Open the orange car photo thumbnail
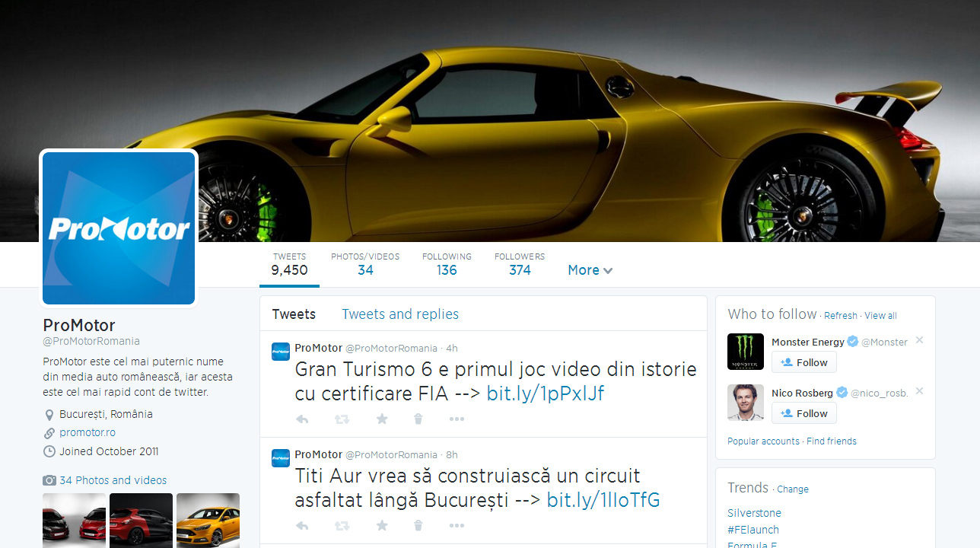 point(208,521)
